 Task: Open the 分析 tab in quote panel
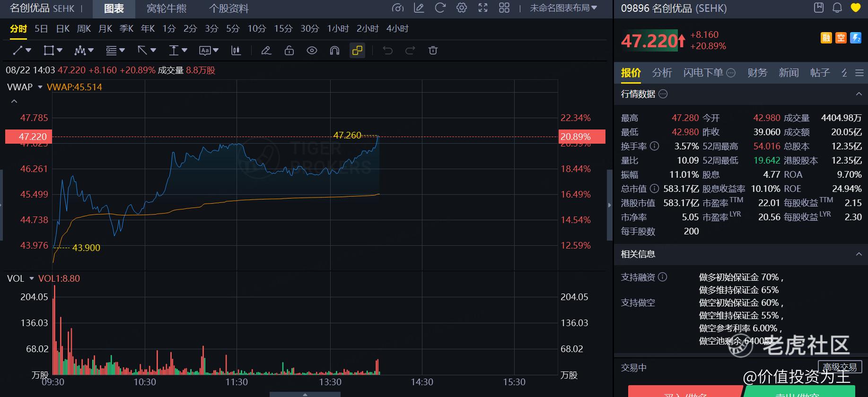click(x=662, y=73)
